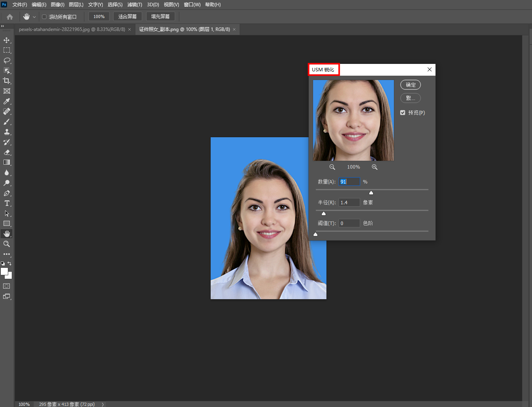
Task: Select the Crop tool
Action: pyautogui.click(x=7, y=81)
